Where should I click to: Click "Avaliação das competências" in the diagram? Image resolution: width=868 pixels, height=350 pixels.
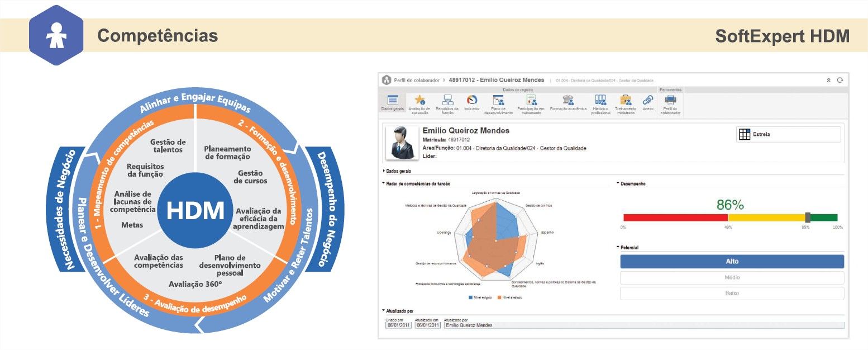pos(159,261)
